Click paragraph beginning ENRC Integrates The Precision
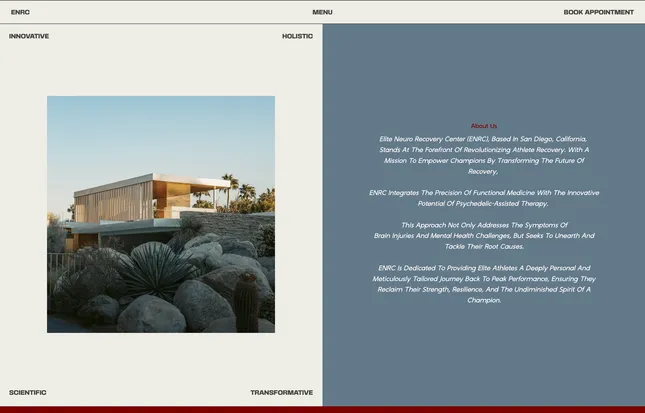645x413 pixels. (x=484, y=198)
